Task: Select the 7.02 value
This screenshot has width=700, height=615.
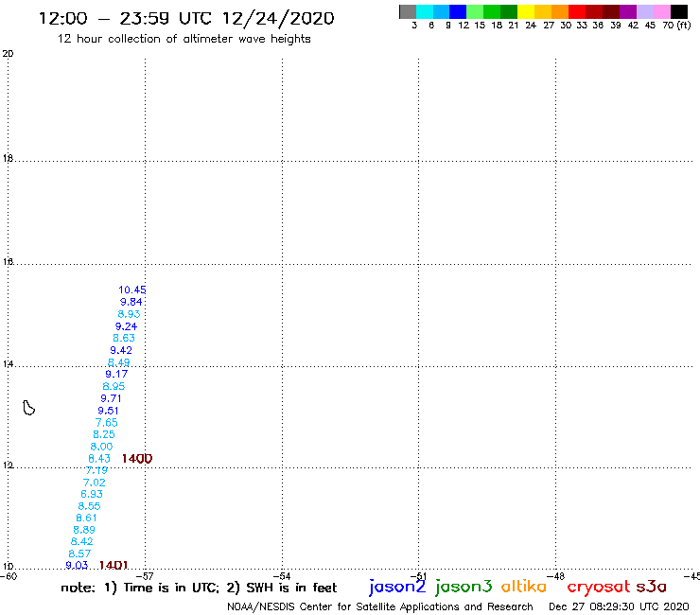Action: click(95, 483)
